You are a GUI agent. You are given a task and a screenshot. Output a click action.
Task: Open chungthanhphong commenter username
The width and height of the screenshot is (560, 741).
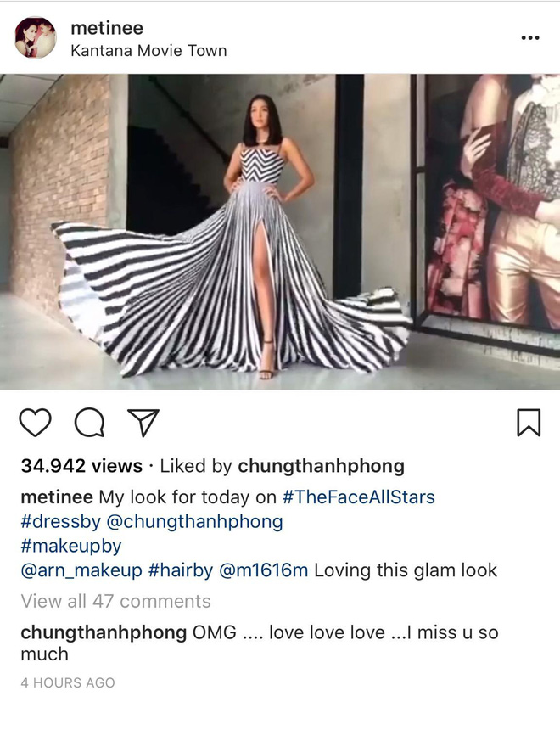tap(104, 632)
